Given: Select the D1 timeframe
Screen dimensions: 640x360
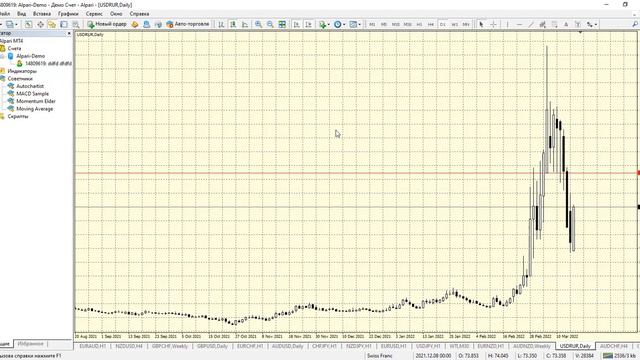Looking at the screenshot, I should pos(442,24).
